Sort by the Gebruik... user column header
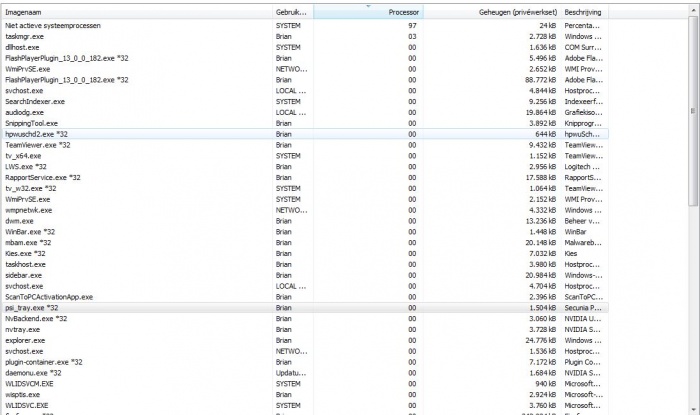 point(293,12)
